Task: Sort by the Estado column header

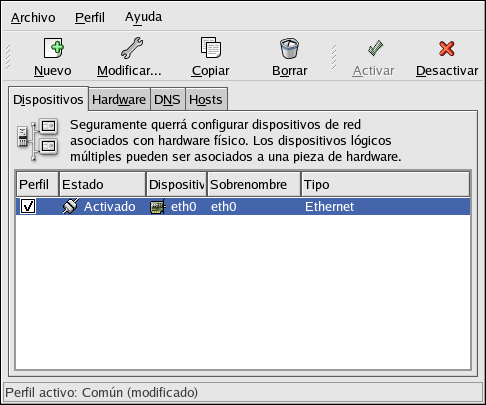Action: [x=103, y=184]
